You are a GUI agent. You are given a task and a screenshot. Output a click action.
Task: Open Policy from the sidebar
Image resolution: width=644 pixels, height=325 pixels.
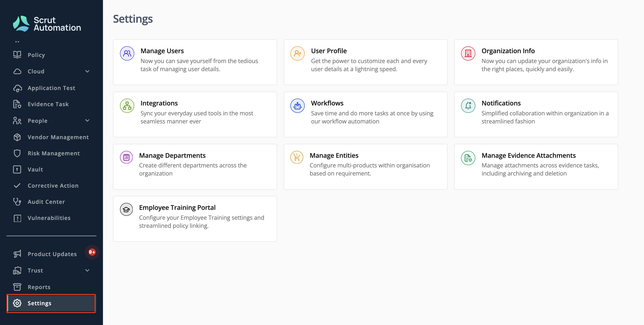pyautogui.click(x=36, y=55)
